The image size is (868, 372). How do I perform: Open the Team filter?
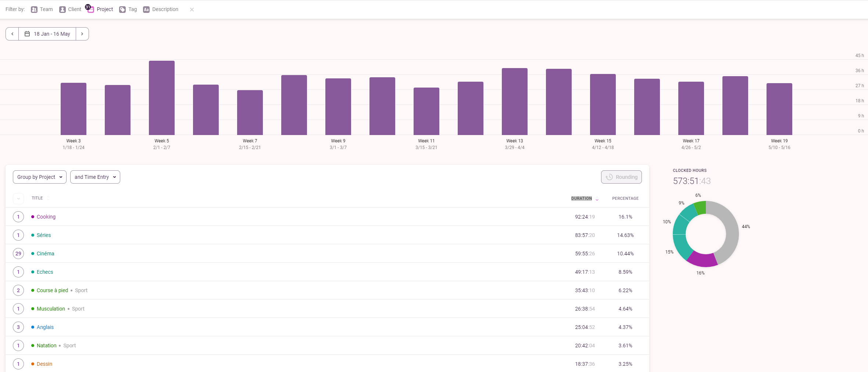(x=42, y=10)
